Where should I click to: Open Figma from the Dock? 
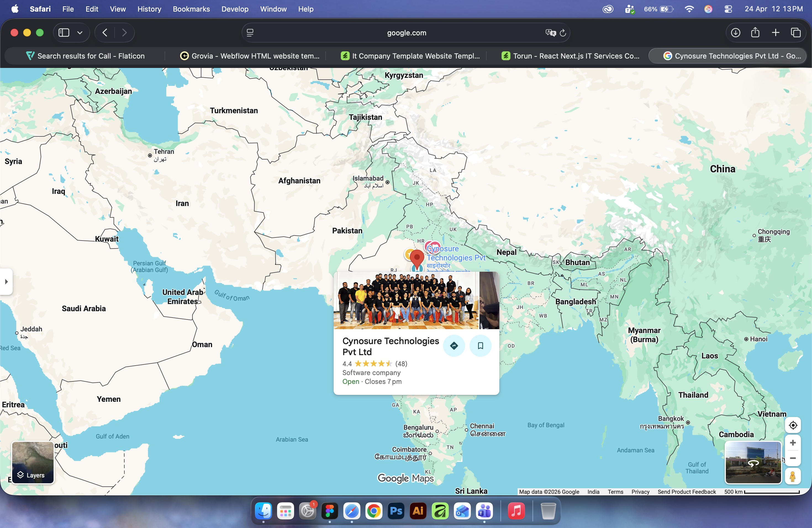coord(329,511)
